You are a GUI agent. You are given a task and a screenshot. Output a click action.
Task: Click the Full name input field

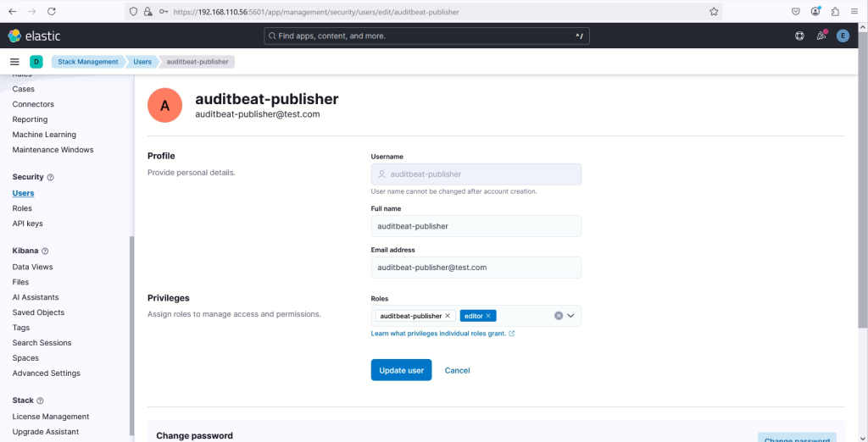[476, 226]
